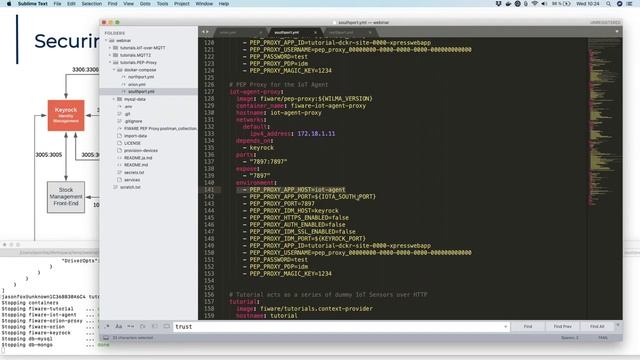Expand the mysql-data folder
Image resolution: width=640 pixels, height=360 pixels.
point(114,99)
